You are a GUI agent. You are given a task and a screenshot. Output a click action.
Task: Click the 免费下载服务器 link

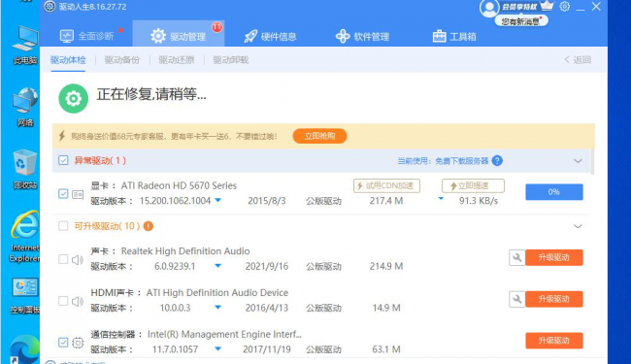point(461,161)
